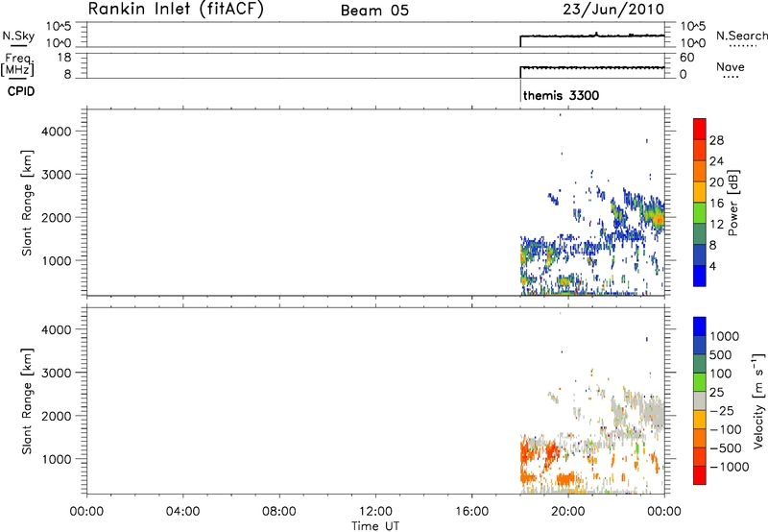Click the red bottom swatch of Velocity colorbar
The width and height of the screenshot is (768, 532).
tap(700, 475)
